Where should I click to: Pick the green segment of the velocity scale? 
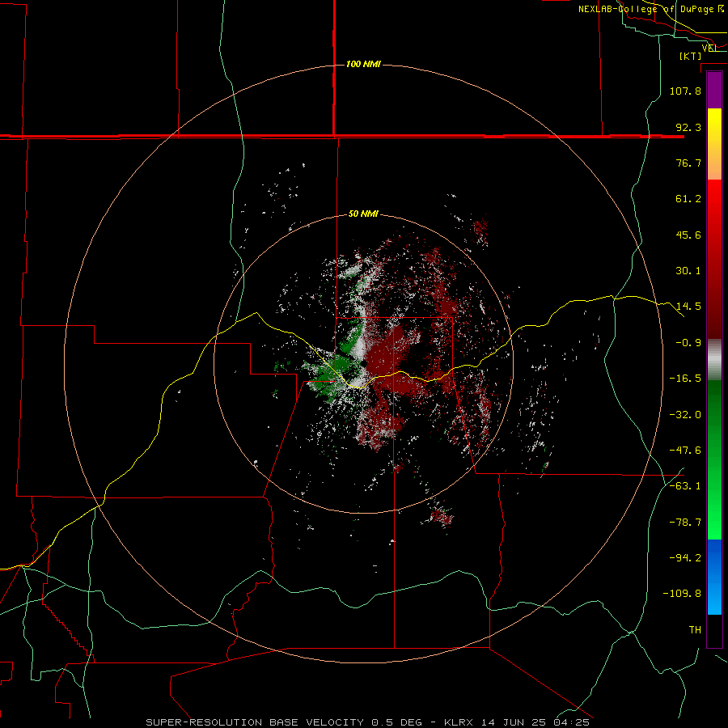[714, 459]
